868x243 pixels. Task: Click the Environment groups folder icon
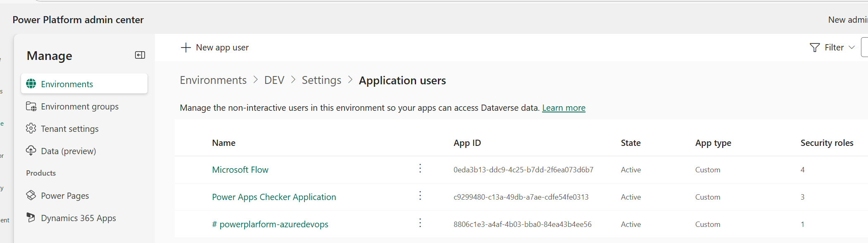pyautogui.click(x=31, y=106)
